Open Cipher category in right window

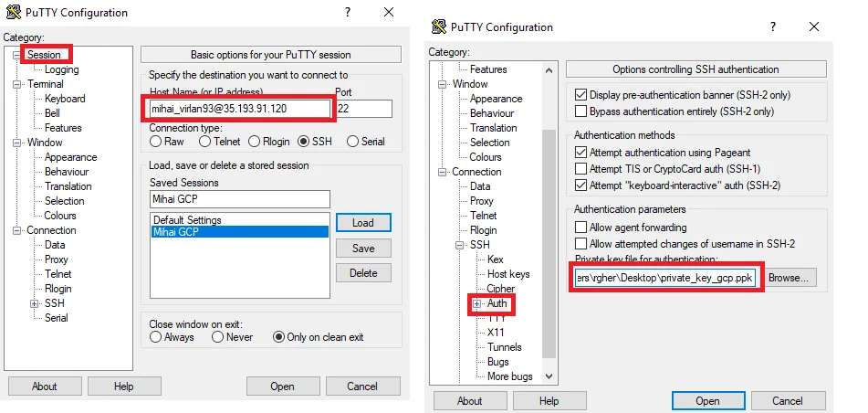click(501, 288)
